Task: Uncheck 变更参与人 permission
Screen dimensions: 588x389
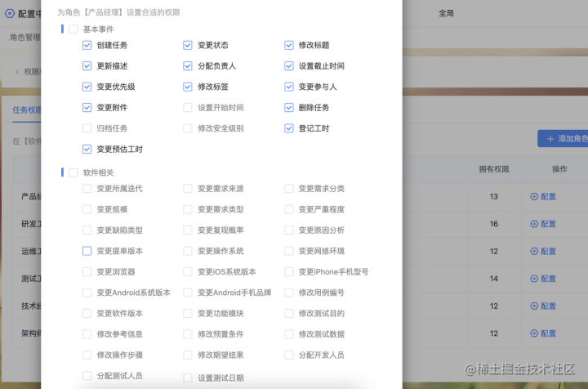Action: pos(289,87)
